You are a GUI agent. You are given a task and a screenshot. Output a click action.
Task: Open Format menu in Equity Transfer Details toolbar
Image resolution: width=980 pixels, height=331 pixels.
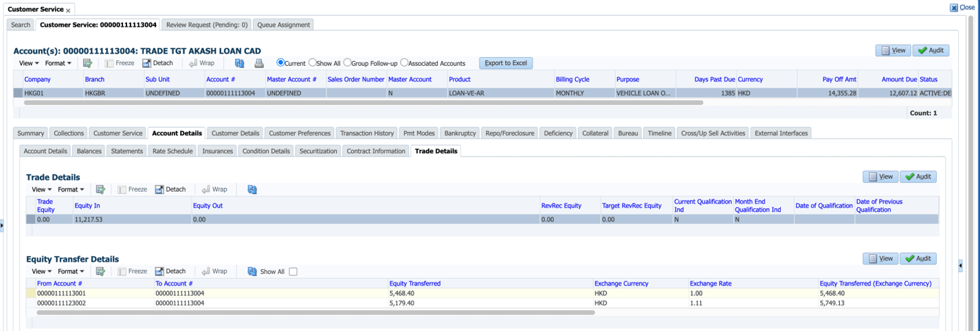click(x=71, y=272)
